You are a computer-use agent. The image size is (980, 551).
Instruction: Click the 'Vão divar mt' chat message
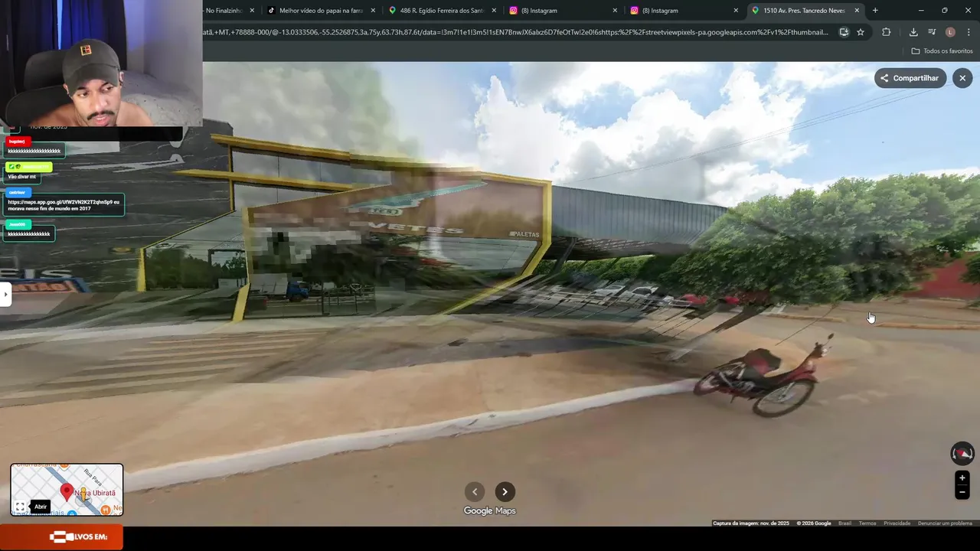(x=21, y=177)
